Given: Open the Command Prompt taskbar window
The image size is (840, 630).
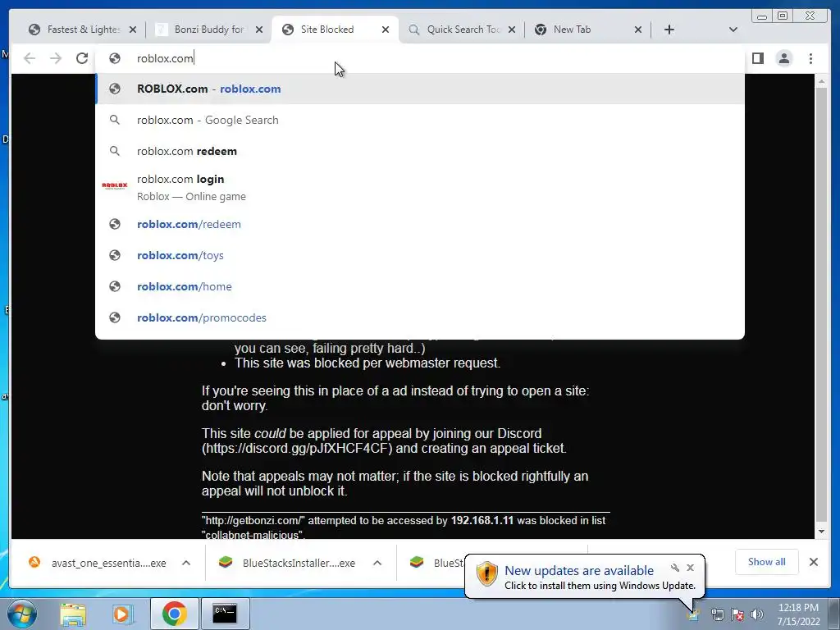Looking at the screenshot, I should [x=225, y=614].
